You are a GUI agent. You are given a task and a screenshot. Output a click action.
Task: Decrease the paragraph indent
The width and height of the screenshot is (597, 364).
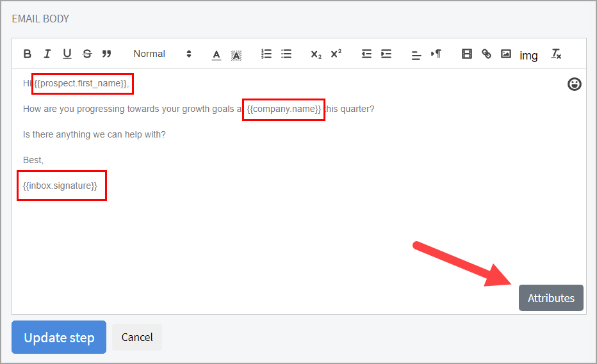pyautogui.click(x=366, y=54)
